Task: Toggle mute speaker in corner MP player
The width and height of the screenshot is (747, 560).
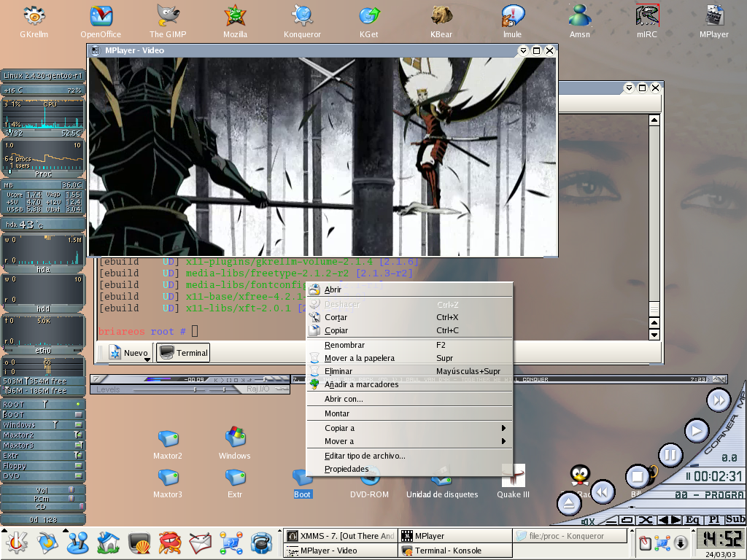Action: (x=589, y=522)
